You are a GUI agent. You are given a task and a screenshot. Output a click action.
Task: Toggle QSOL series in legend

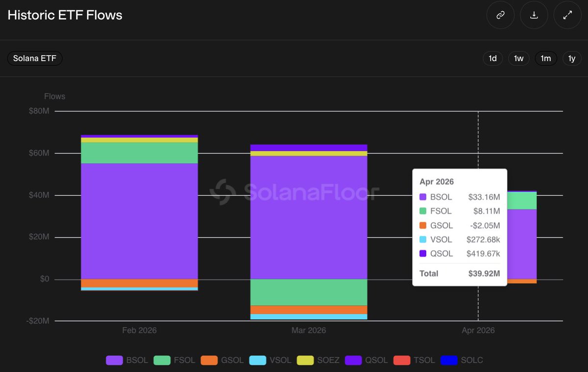pyautogui.click(x=367, y=360)
